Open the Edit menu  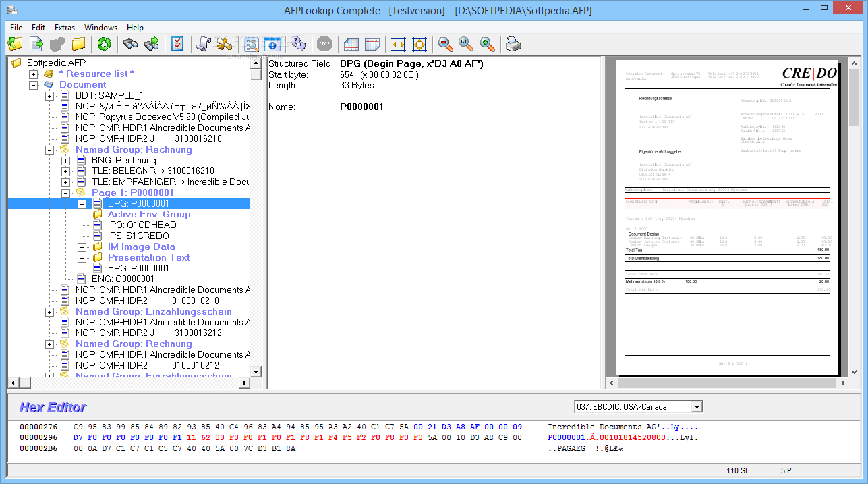(38, 28)
